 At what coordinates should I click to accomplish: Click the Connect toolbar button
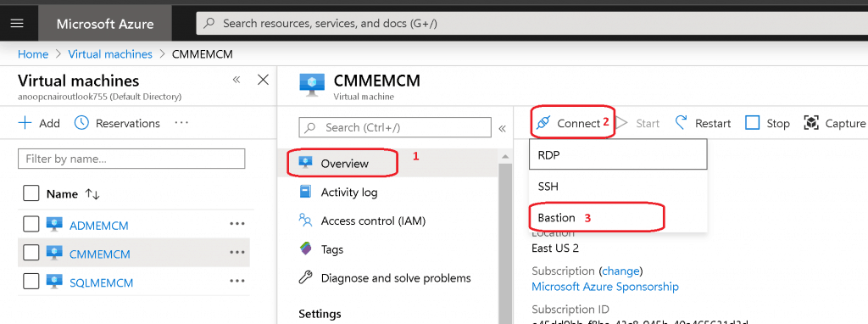569,123
